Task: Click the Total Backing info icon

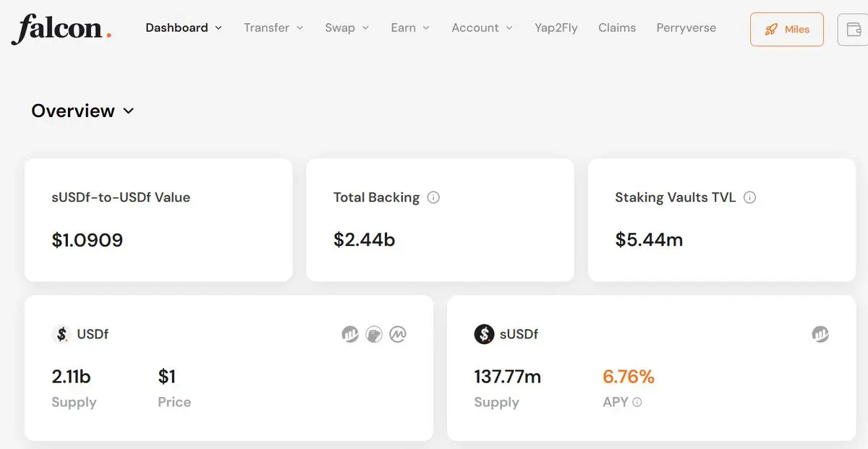Action: tap(433, 197)
